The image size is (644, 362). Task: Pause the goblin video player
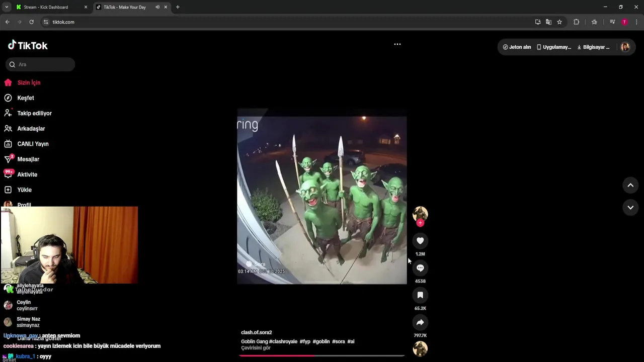tap(322, 197)
